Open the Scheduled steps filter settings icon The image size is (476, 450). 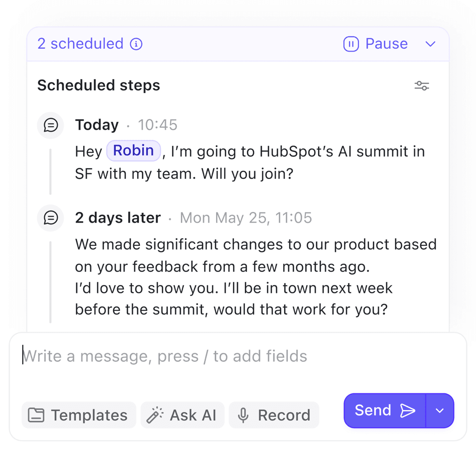click(422, 86)
